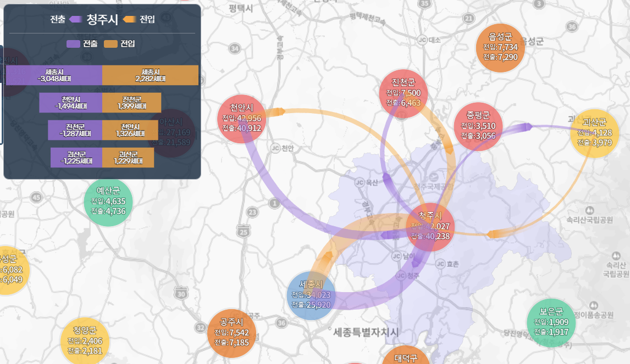Screen dimensions: 630x364
Task: Click the route 45 road shield
Action: 36,197
